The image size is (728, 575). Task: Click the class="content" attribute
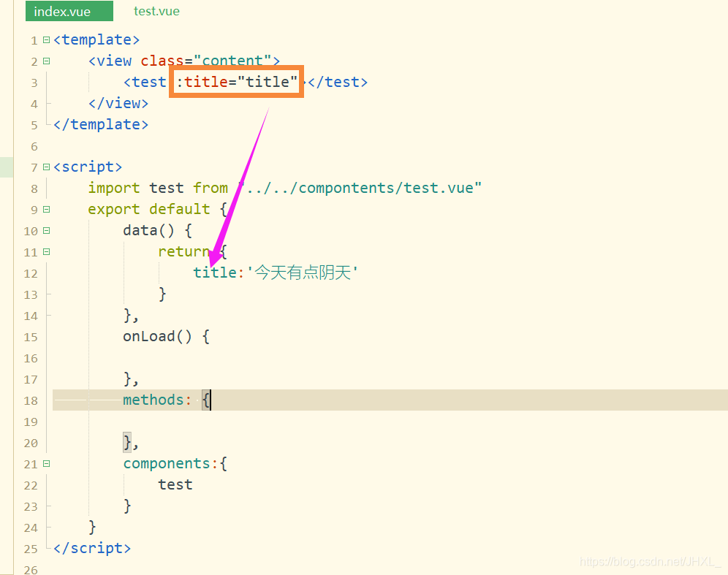(x=206, y=61)
